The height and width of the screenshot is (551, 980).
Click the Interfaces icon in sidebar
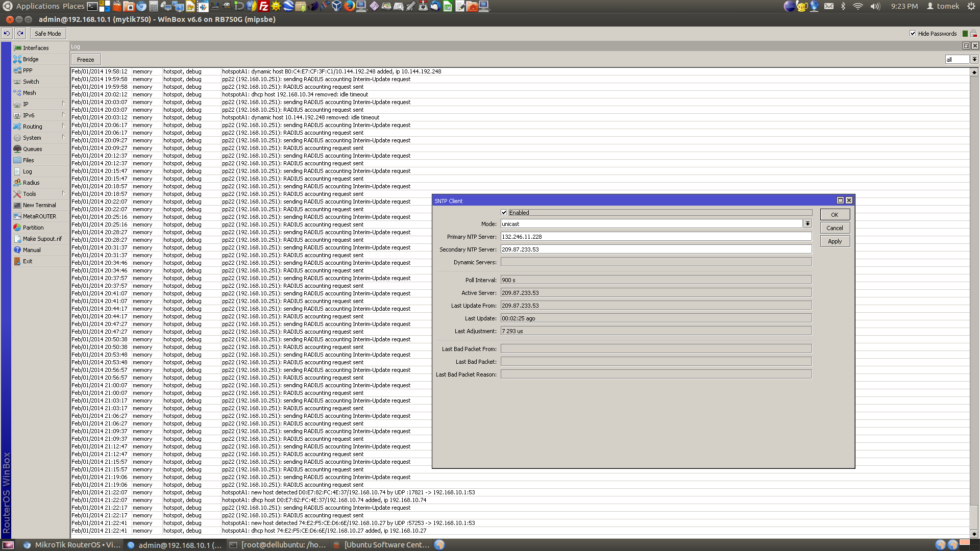17,48
